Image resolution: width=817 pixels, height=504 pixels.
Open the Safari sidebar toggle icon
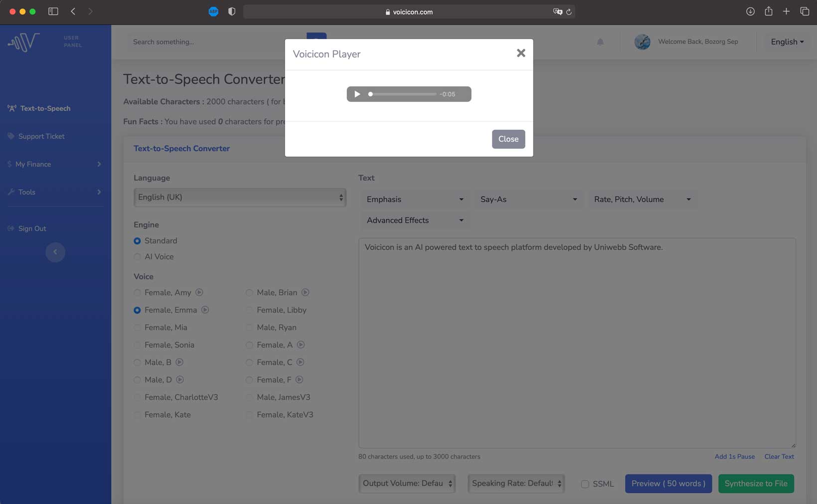[x=53, y=11]
